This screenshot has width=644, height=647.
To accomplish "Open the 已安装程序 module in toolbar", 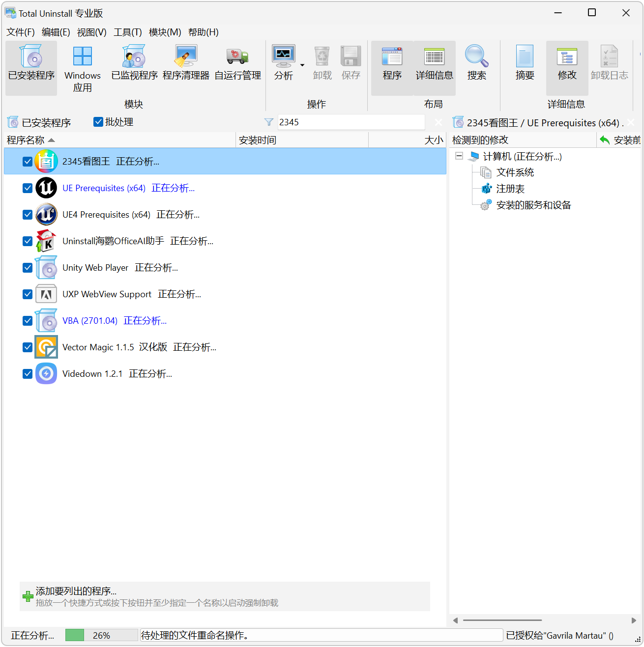I will [x=31, y=68].
